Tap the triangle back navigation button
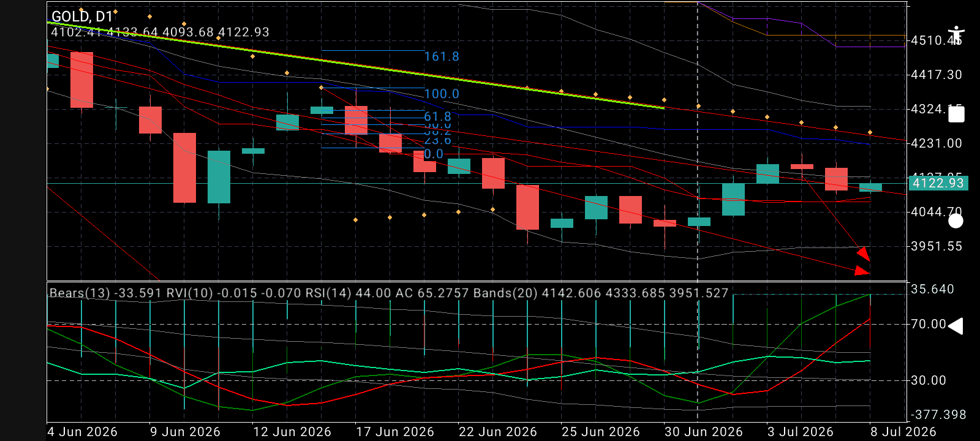The image size is (980, 441). (956, 326)
